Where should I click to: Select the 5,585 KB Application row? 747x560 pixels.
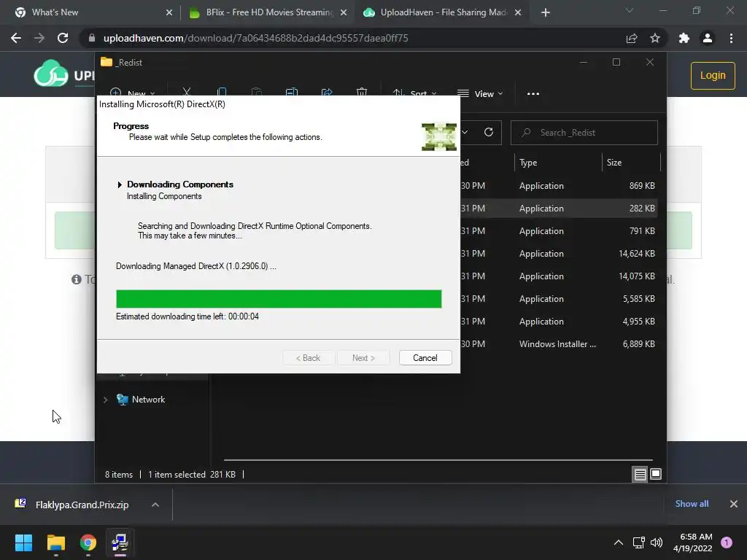click(558, 298)
